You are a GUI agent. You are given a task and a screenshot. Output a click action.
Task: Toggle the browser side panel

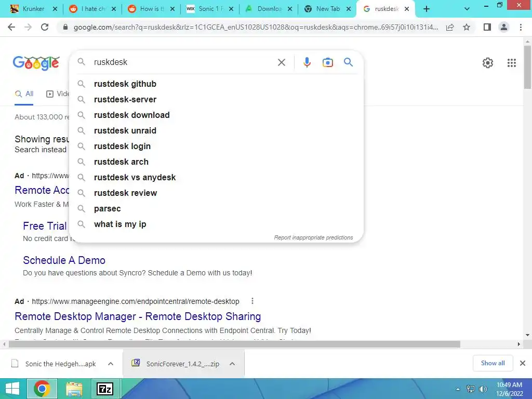pyautogui.click(x=487, y=27)
